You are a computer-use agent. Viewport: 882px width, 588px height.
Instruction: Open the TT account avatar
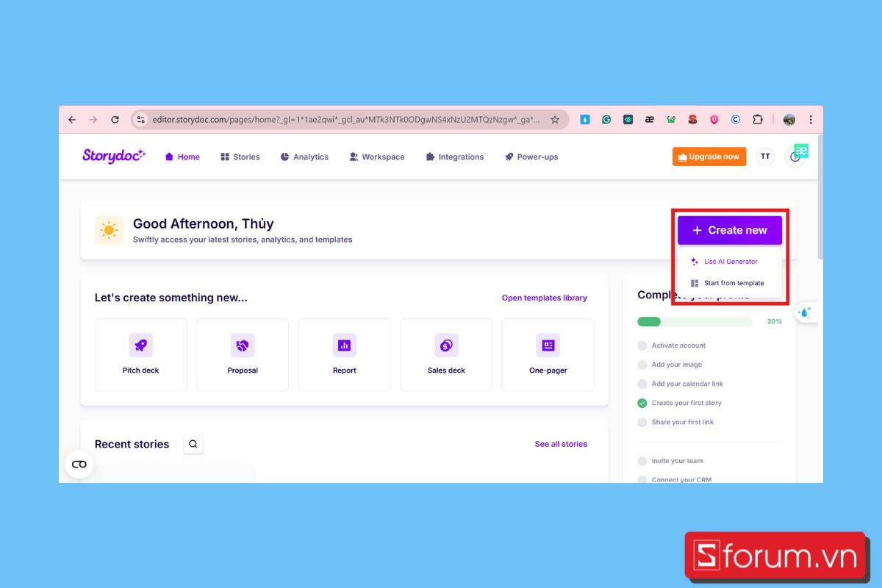coord(765,157)
